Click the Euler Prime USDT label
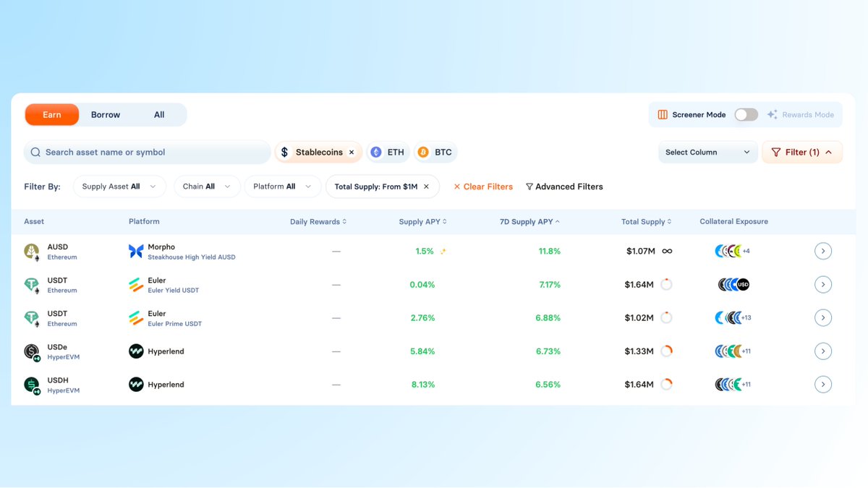This screenshot has height=488, width=868. click(175, 324)
